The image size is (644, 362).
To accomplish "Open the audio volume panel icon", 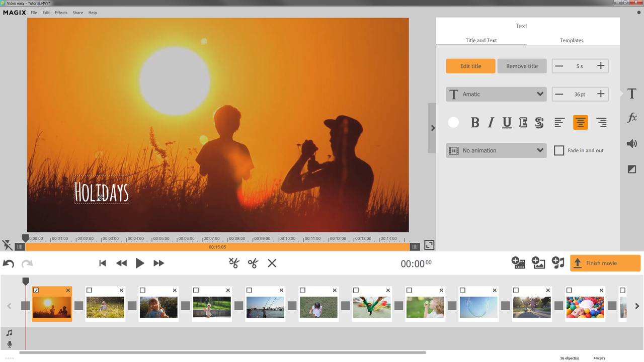I will pyautogui.click(x=632, y=144).
